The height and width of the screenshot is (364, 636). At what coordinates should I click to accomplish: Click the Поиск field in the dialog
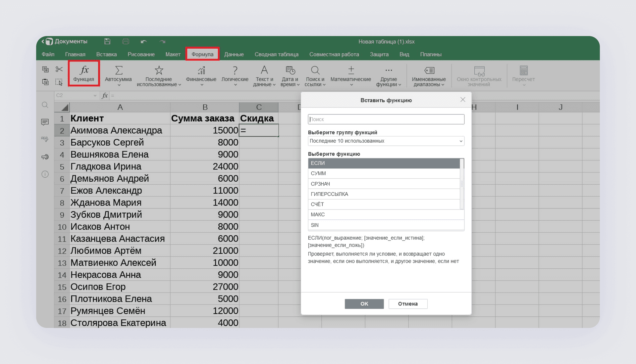click(x=386, y=119)
